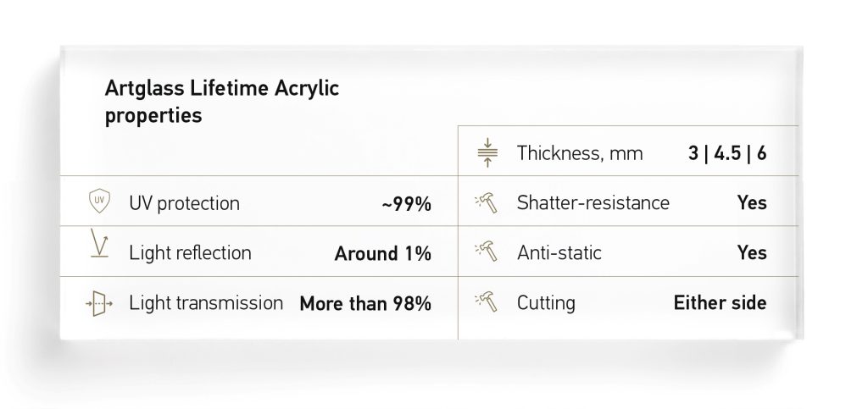Click the light transmission door icon
Viewport: 868px width, 409px height.
(99, 303)
